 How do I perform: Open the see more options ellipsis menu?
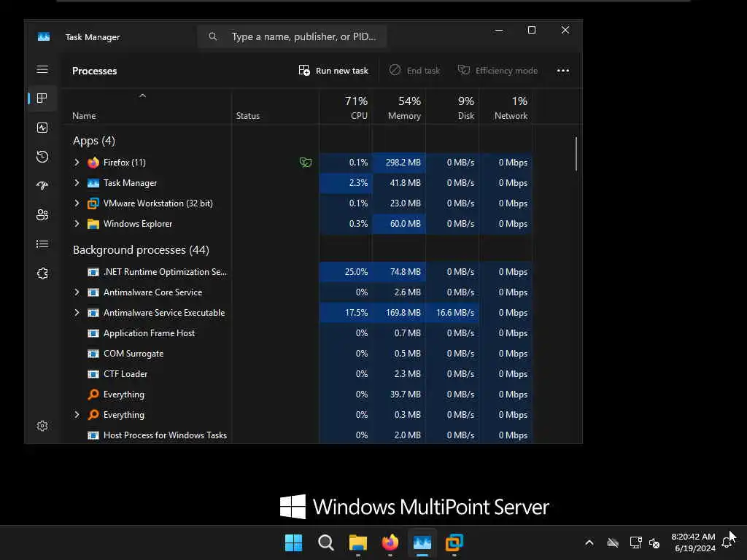click(x=563, y=71)
